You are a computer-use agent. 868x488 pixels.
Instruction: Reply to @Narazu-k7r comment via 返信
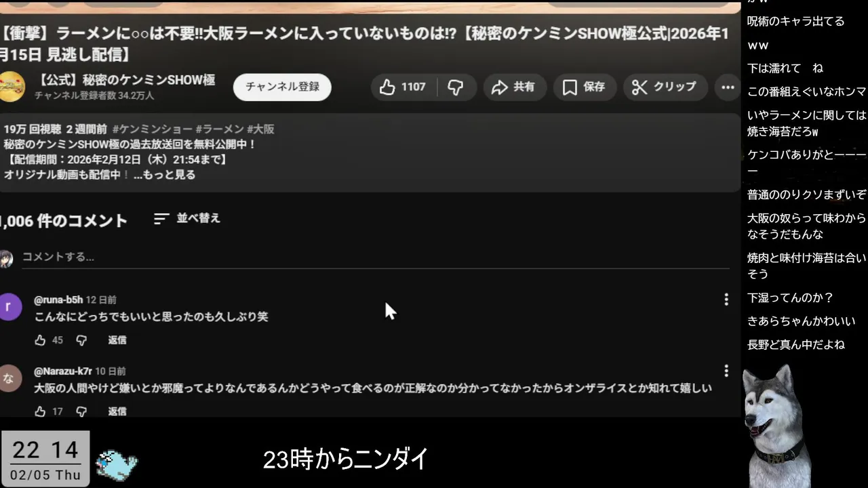tap(117, 411)
